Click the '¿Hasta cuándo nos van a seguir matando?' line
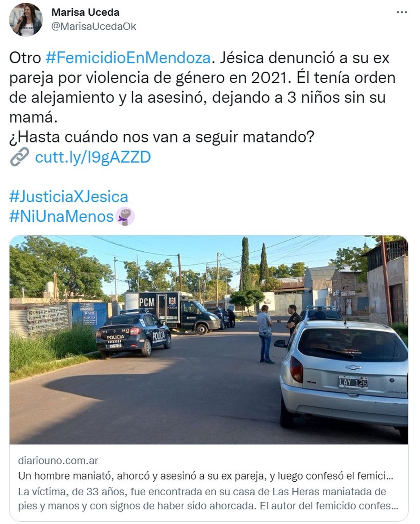420x524 pixels. coord(162,137)
